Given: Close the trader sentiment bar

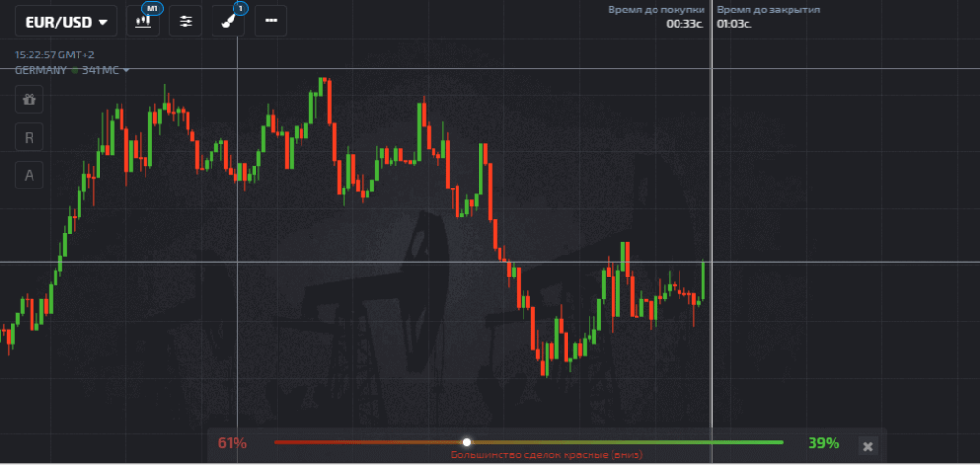Looking at the screenshot, I should point(867,445).
